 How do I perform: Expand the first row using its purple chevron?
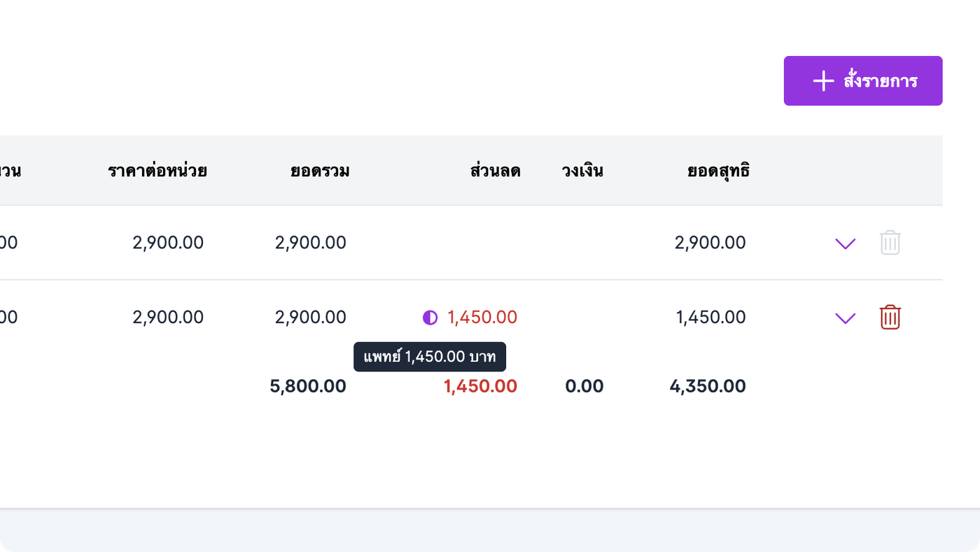[x=846, y=243]
